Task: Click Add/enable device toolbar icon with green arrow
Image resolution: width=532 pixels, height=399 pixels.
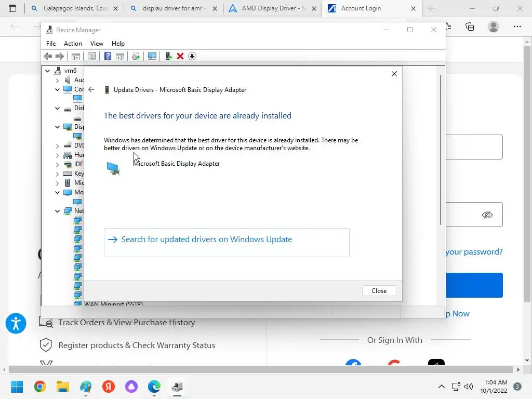Action: (169, 56)
